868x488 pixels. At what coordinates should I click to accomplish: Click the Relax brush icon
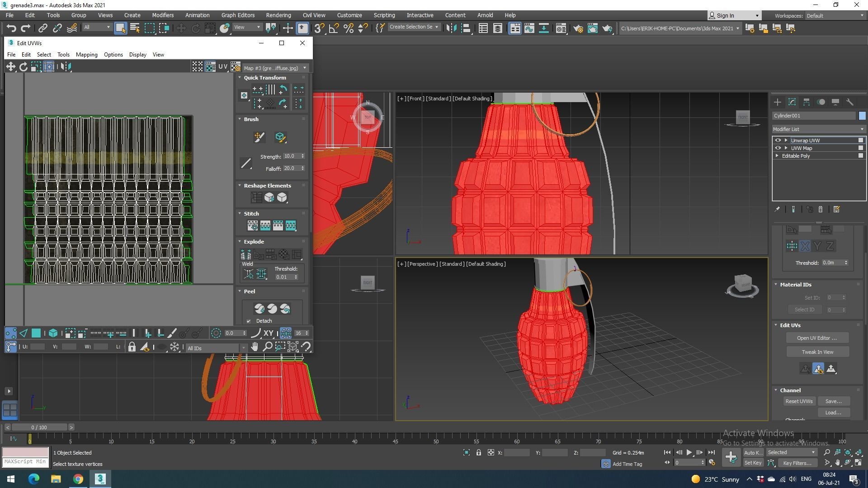click(280, 137)
